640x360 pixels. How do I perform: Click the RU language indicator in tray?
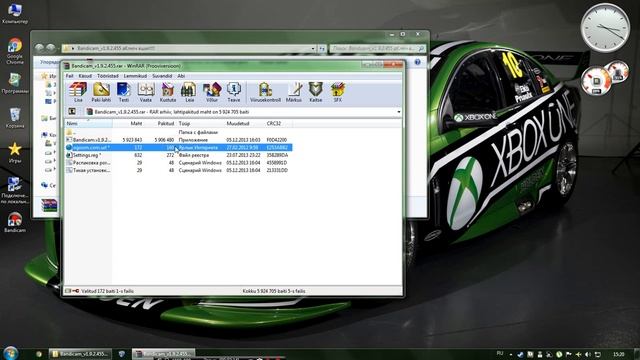500,353
